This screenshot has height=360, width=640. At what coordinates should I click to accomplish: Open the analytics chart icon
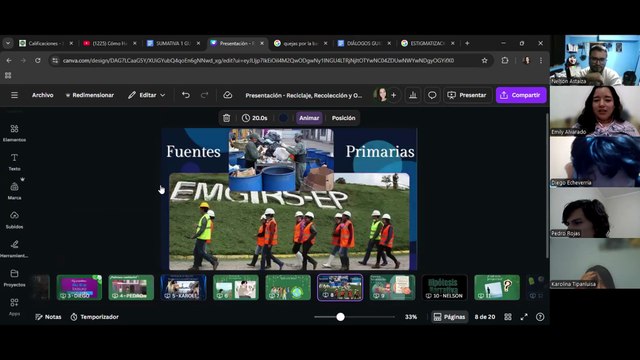(413, 95)
